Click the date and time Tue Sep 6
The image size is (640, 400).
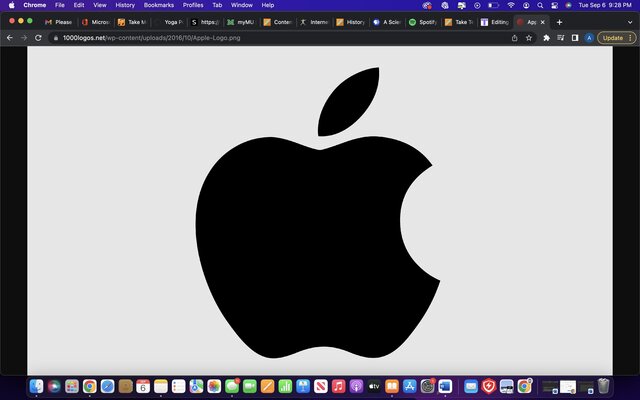[605, 5]
